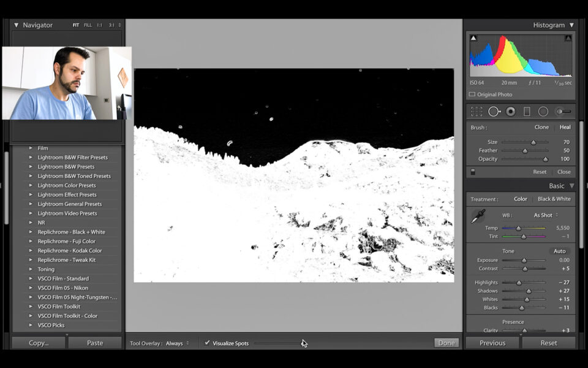Select the Radial Filter tool
The height and width of the screenshot is (368, 588).
click(x=543, y=111)
